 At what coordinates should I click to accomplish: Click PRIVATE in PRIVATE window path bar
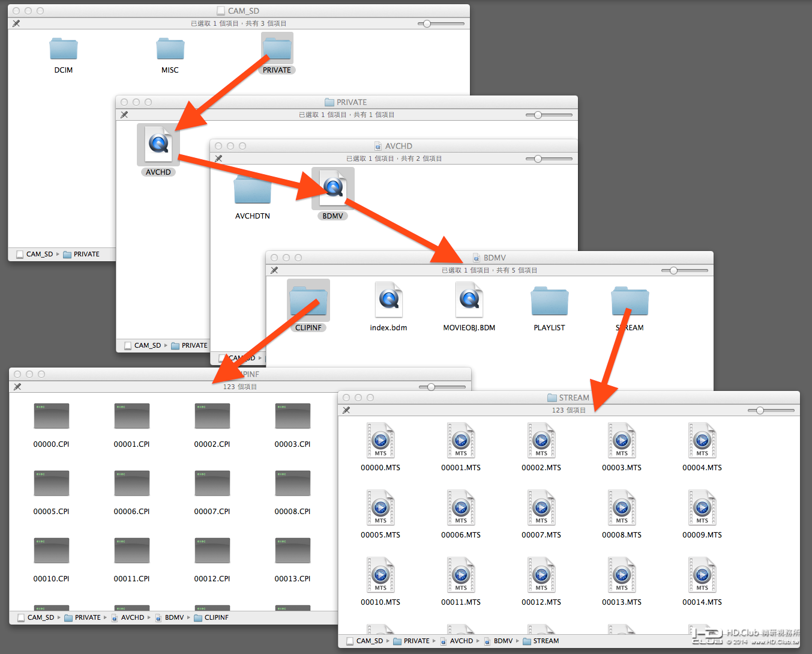190,345
